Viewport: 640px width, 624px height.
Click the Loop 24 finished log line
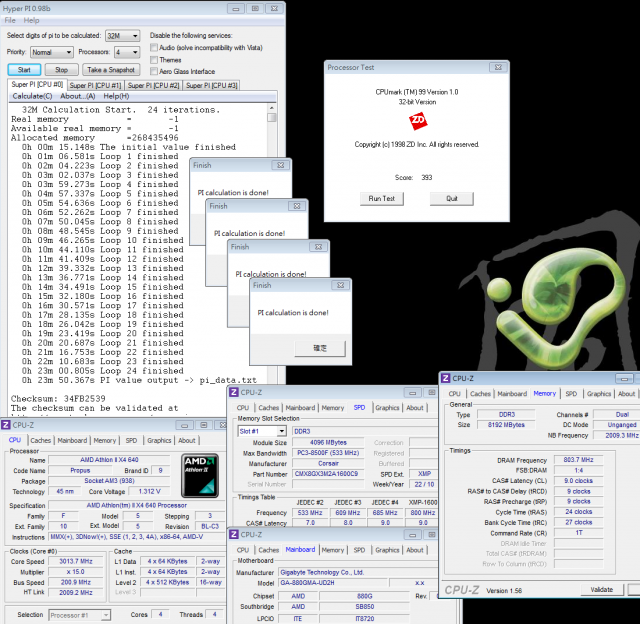[102, 371]
